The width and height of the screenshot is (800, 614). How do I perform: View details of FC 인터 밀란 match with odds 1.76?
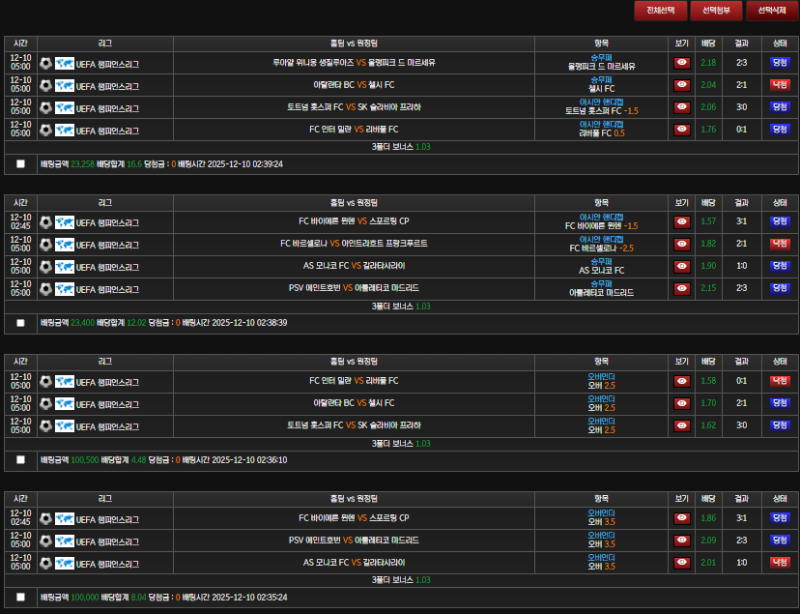[x=682, y=129]
